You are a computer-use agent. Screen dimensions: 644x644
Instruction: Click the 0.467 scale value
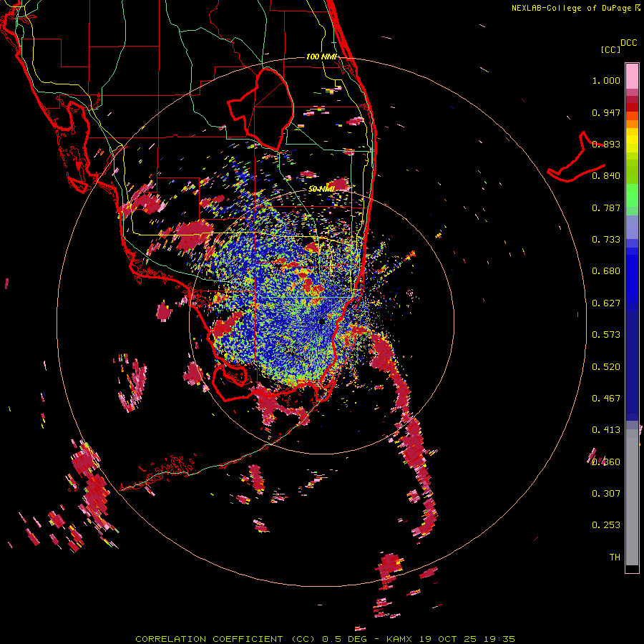click(606, 399)
